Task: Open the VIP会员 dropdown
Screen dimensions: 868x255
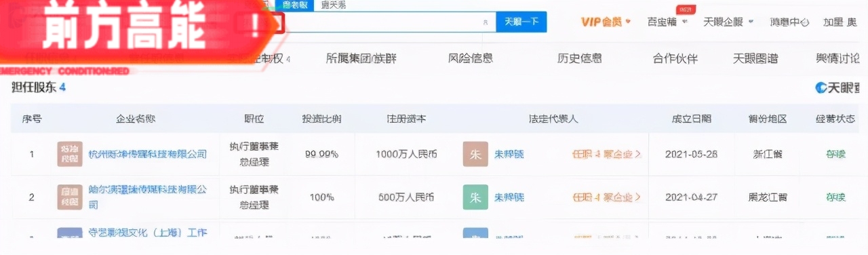Action: coord(606,22)
